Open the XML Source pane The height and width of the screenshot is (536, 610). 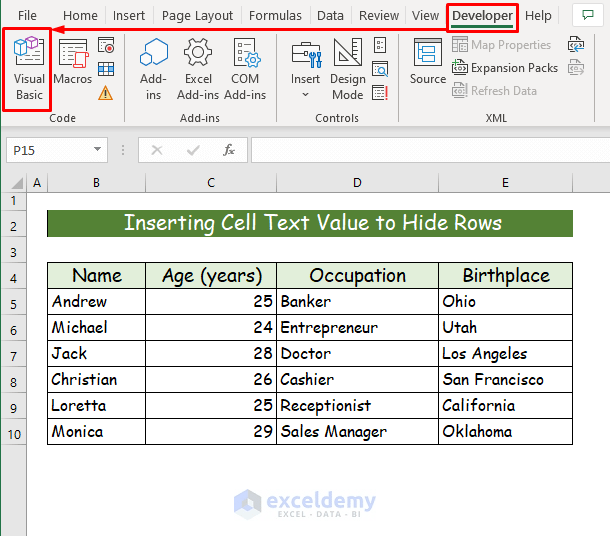coord(428,62)
